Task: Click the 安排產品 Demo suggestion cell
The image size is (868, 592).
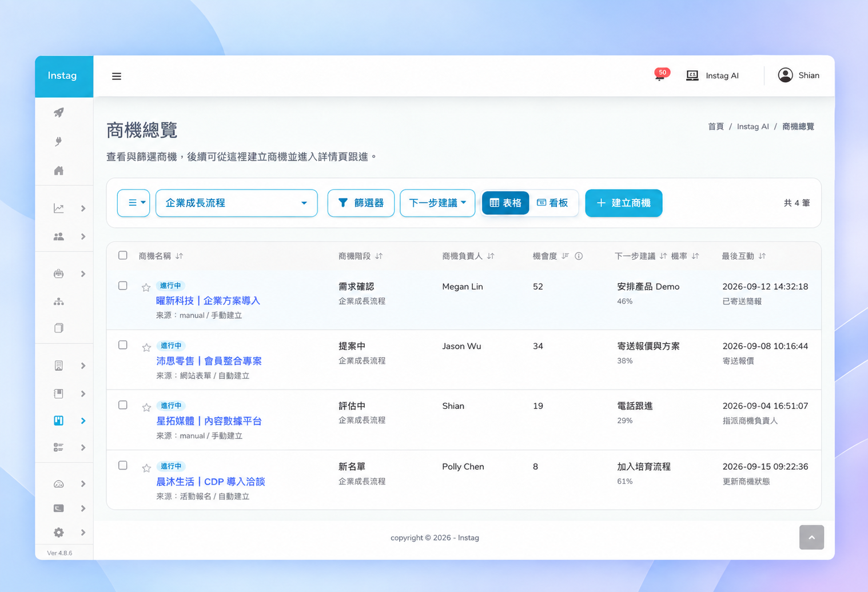Action: coord(648,286)
